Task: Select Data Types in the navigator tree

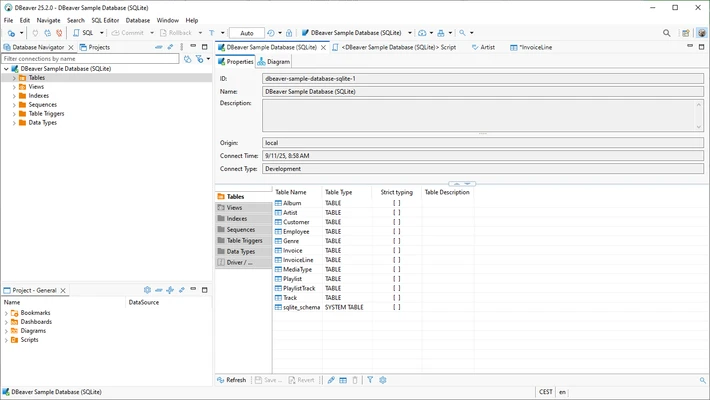Action: [43, 123]
